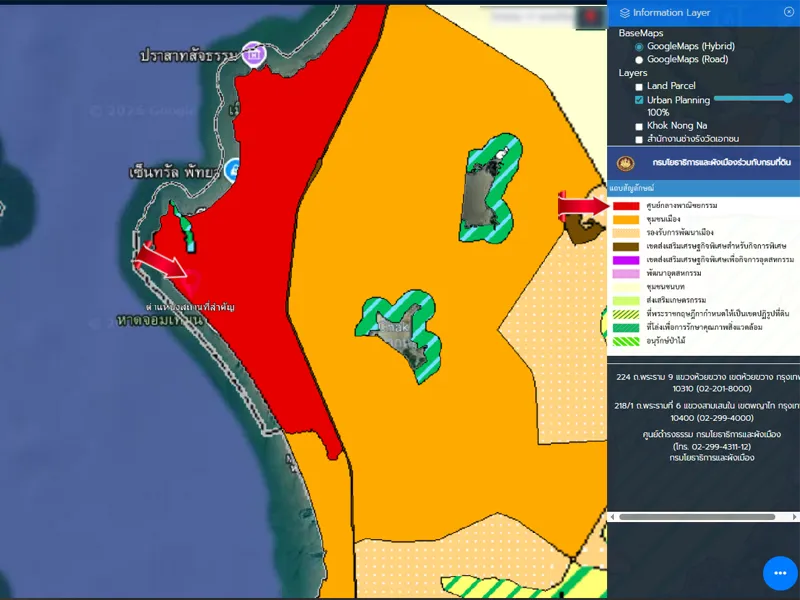Select GoogleMaps (Hybrid) basemap
The image size is (800, 600).
640,47
